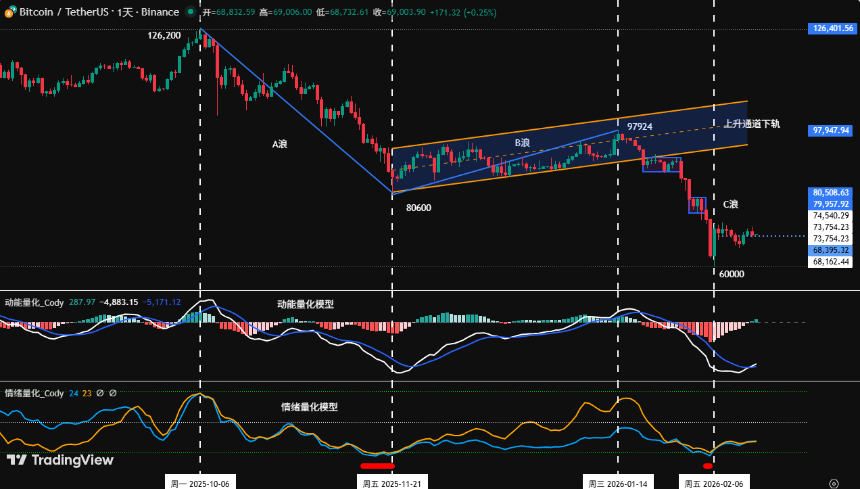Click the 97,947.94 price axis label
Image resolution: width=860 pixels, height=489 pixels.
832,130
